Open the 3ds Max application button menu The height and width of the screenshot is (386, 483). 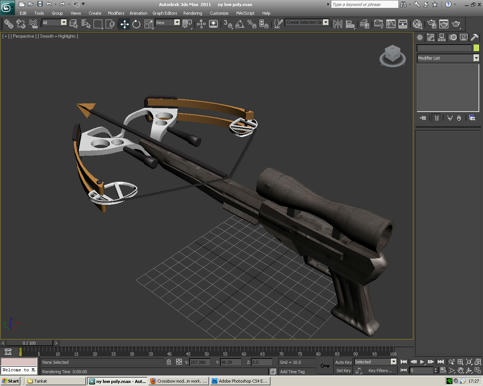click(7, 7)
